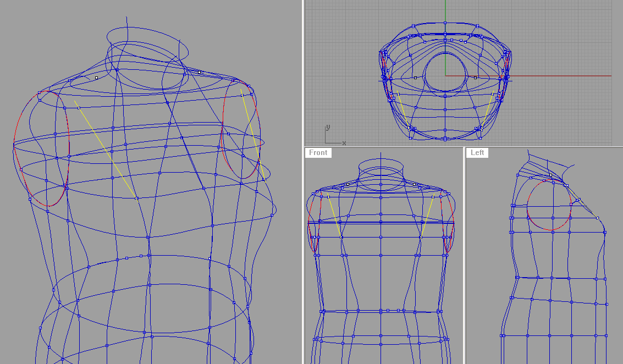Select the red armhole circle in Left viewport

[549, 205]
